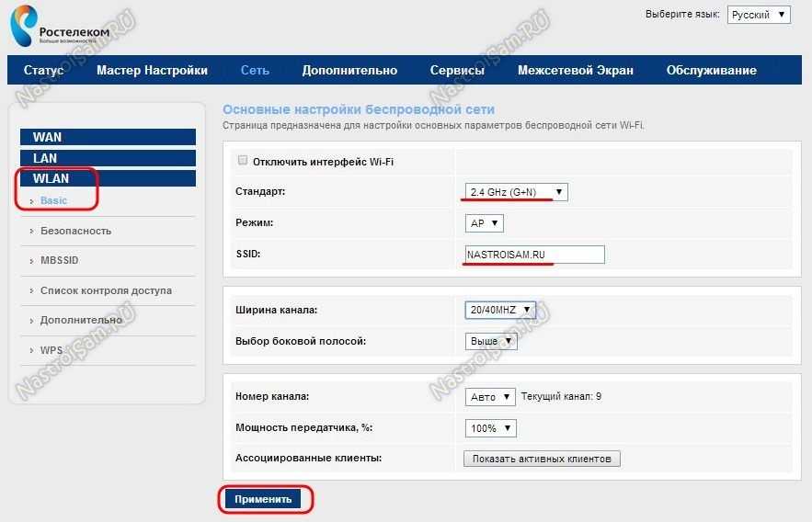The height and width of the screenshot is (522, 812).
Task: Open the Обслуживание tab
Action: pos(711,71)
